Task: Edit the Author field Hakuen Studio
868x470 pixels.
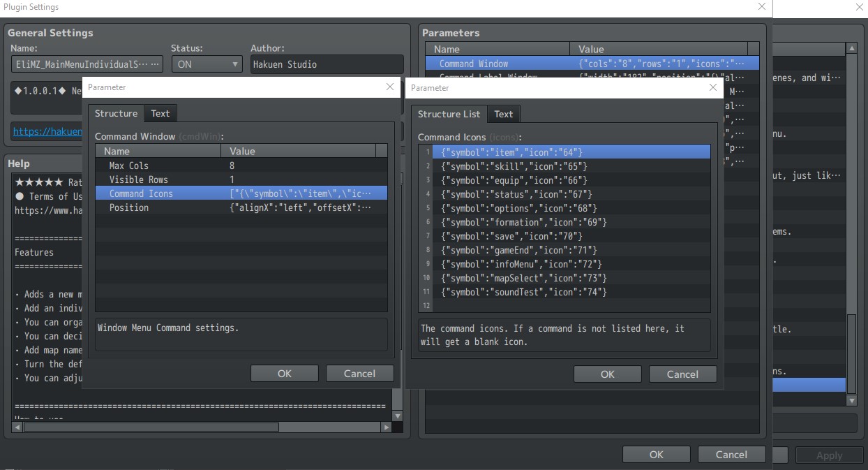Action: coord(327,64)
